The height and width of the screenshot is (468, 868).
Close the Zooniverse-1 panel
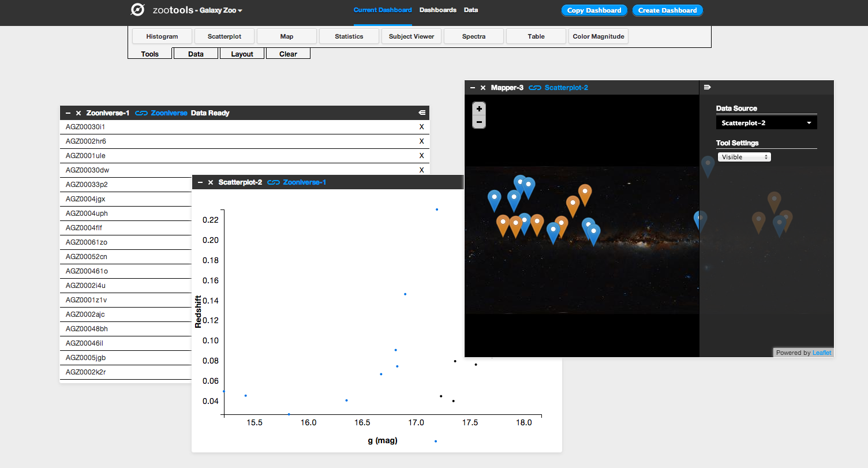tap(78, 113)
